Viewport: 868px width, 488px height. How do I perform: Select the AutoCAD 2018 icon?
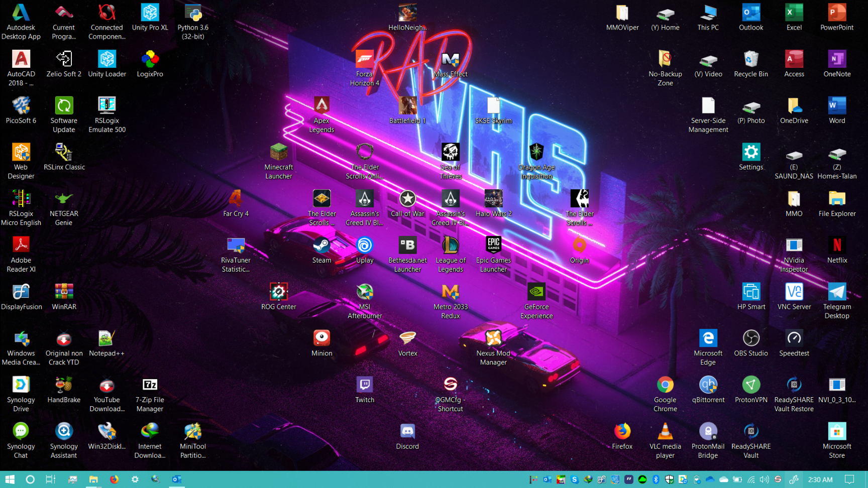[x=21, y=68]
